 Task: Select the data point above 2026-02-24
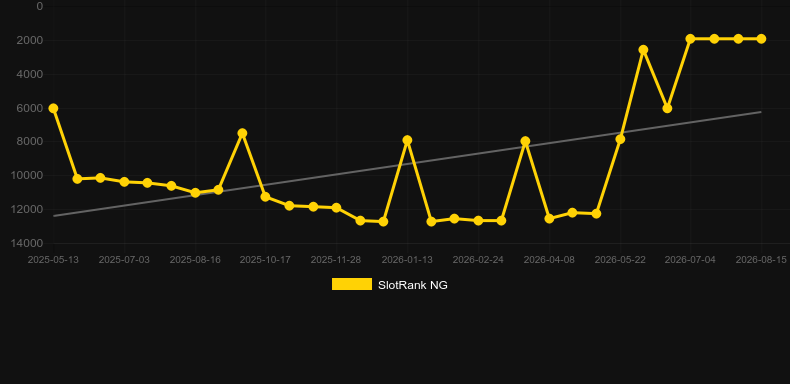coord(478,221)
